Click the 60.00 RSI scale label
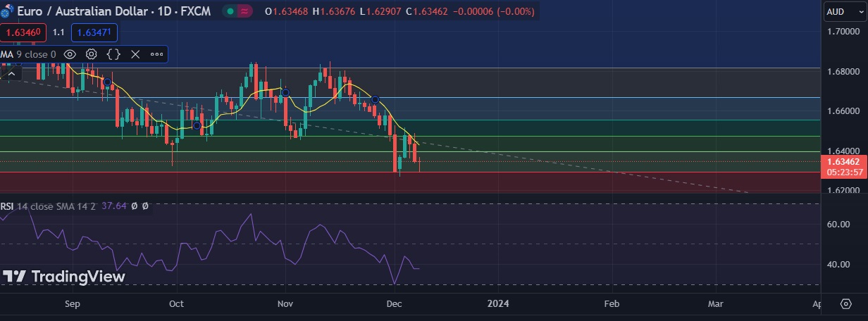 coord(840,225)
